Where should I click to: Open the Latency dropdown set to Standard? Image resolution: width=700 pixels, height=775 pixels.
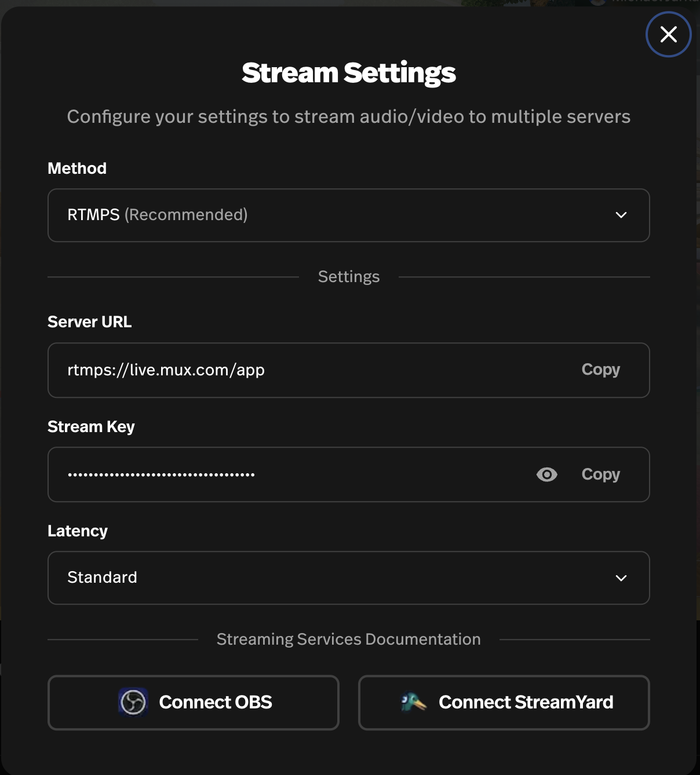348,577
